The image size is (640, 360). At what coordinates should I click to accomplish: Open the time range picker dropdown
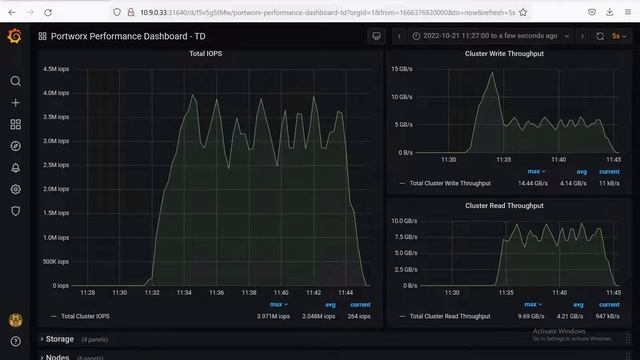point(491,36)
